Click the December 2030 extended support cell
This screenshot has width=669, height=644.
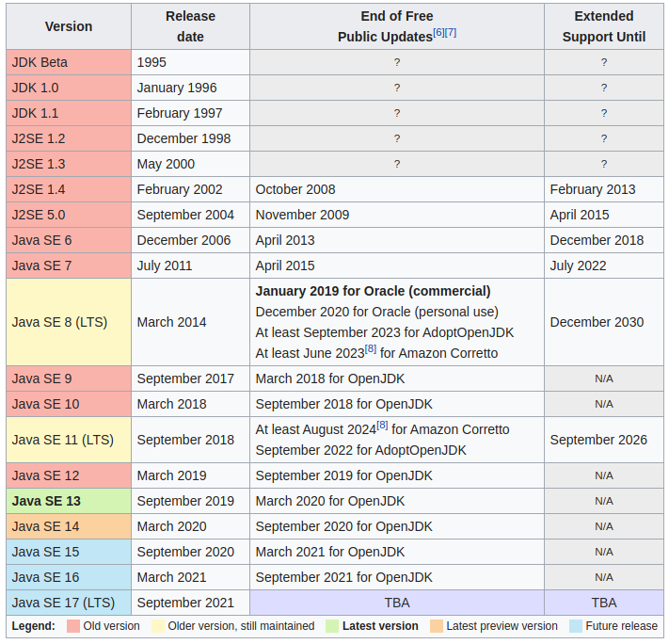click(x=604, y=322)
